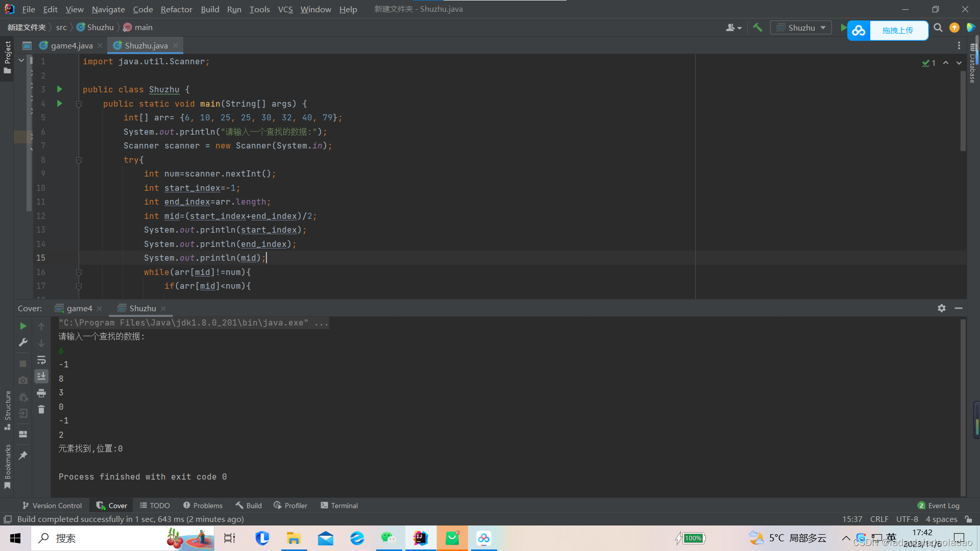Click the console vertical scrollbar
980x551 pixels.
click(x=963, y=408)
